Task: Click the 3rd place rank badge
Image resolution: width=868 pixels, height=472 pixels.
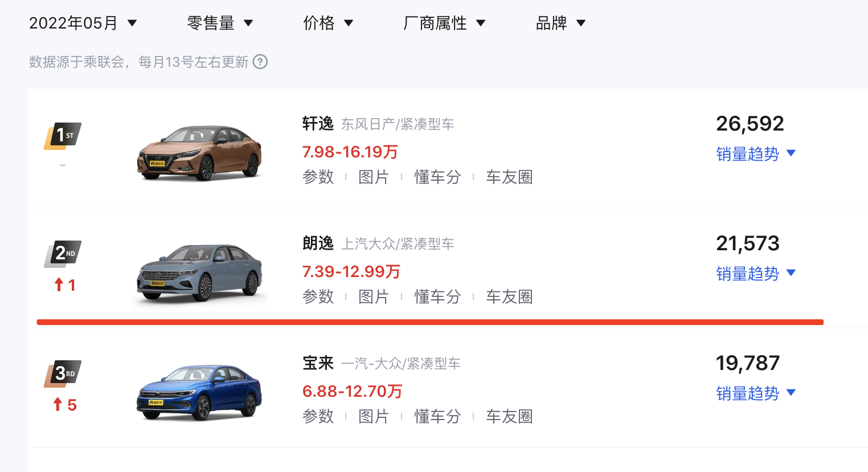Action: 63,374
